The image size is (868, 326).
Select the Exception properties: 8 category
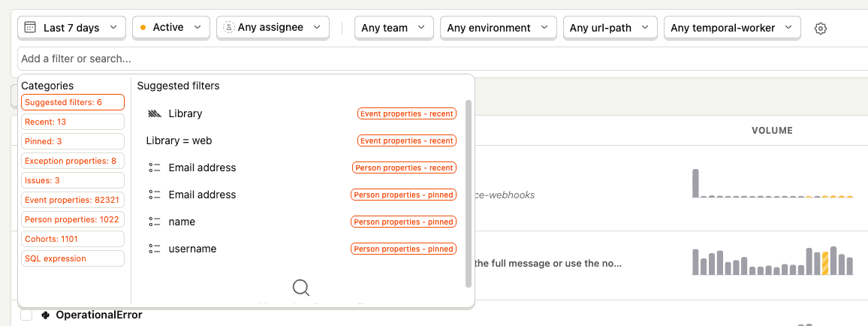tap(73, 161)
